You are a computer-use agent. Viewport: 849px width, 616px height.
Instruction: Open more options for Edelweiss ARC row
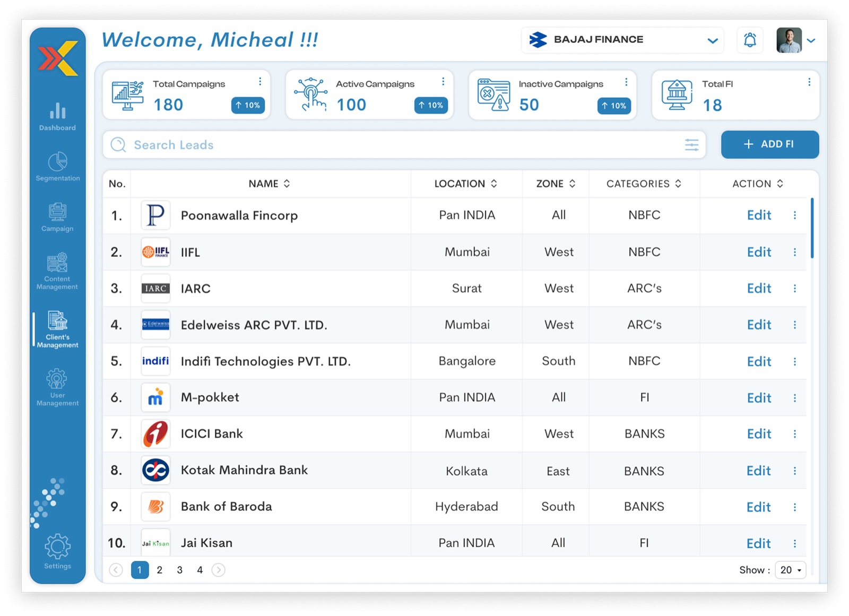click(795, 325)
